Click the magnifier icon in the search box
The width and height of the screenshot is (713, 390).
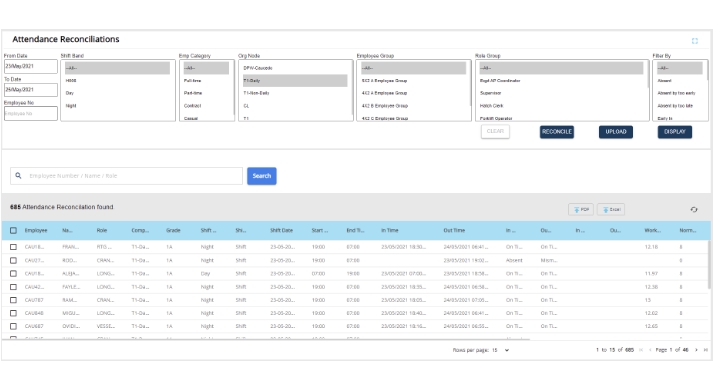click(18, 175)
